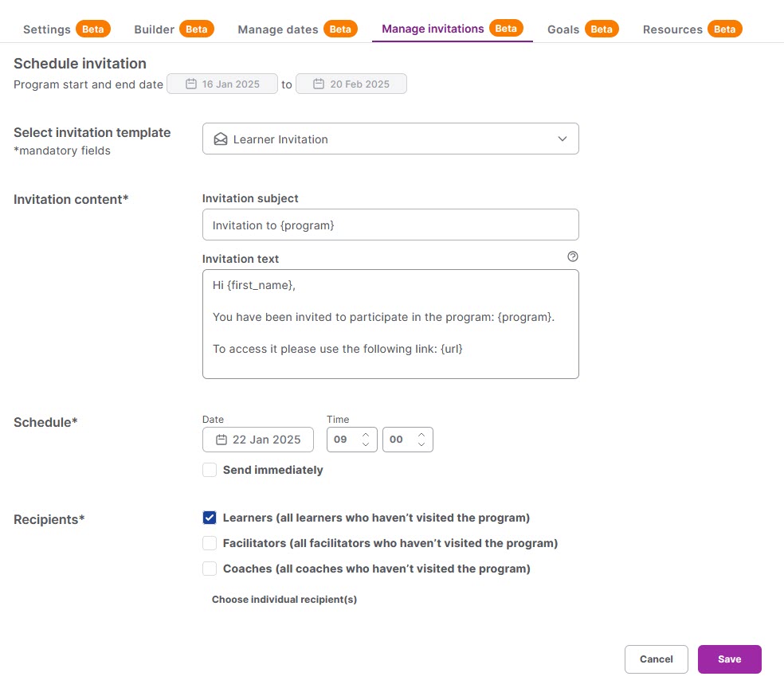Expand the Learner Invitation template dropdown
Viewport: 784px width, 692px height.
coord(563,139)
